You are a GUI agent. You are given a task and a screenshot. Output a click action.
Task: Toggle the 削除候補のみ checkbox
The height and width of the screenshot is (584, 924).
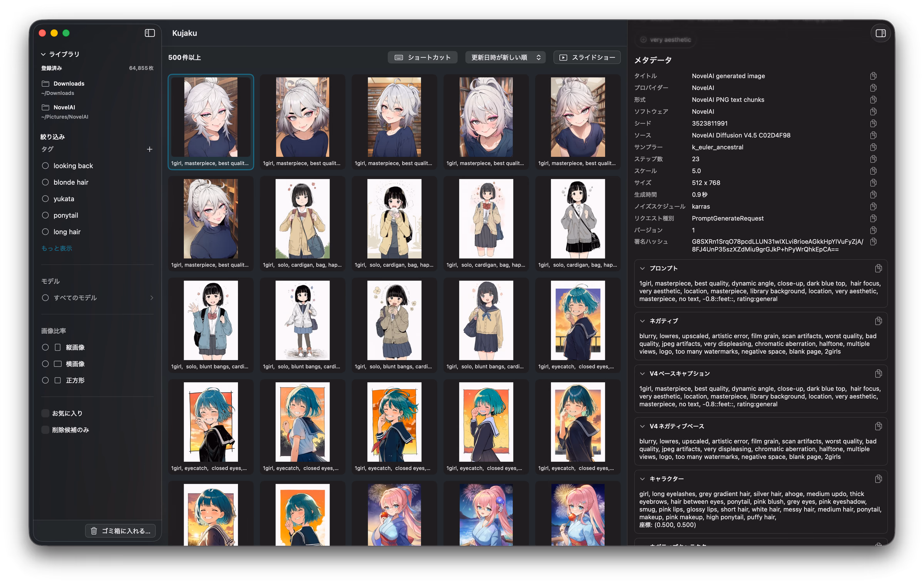[45, 430]
